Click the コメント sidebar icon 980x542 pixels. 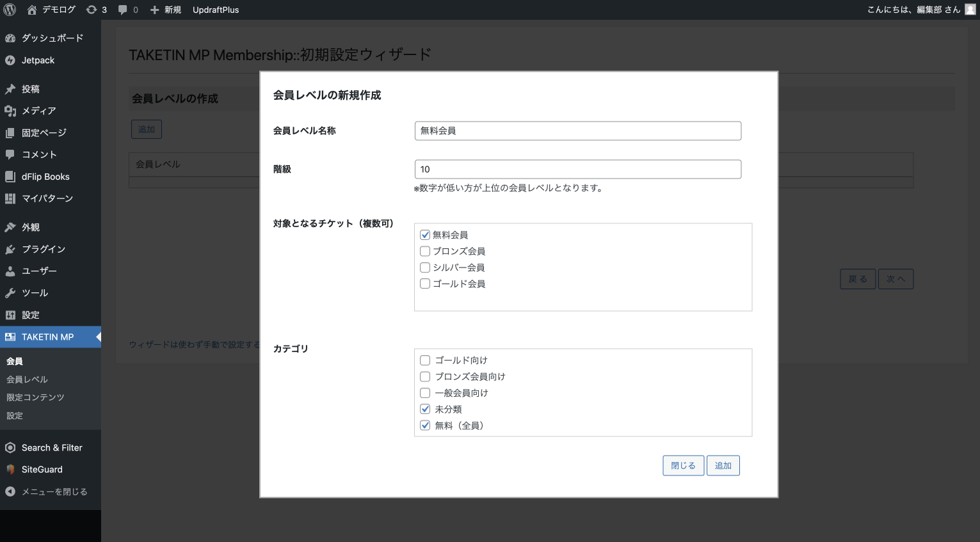pyautogui.click(x=10, y=154)
